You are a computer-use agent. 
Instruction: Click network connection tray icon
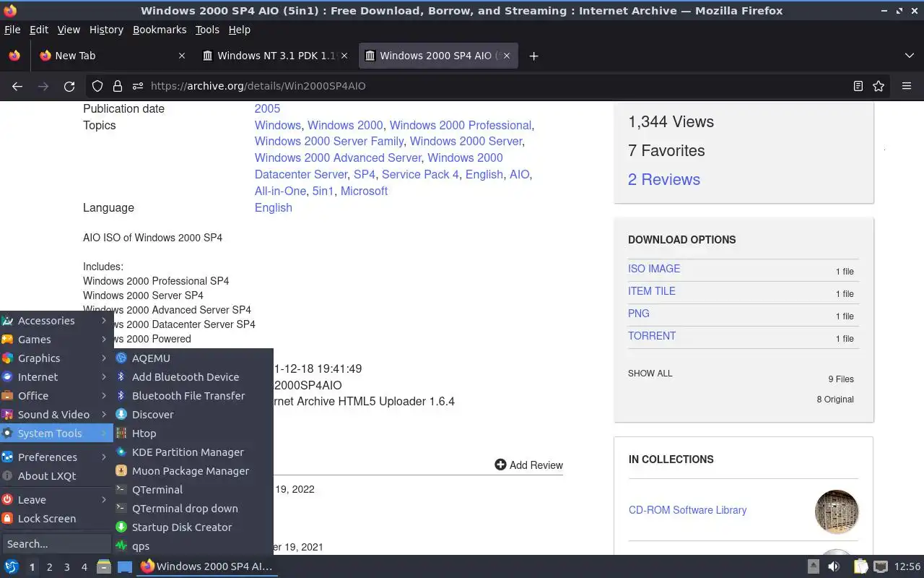point(880,566)
